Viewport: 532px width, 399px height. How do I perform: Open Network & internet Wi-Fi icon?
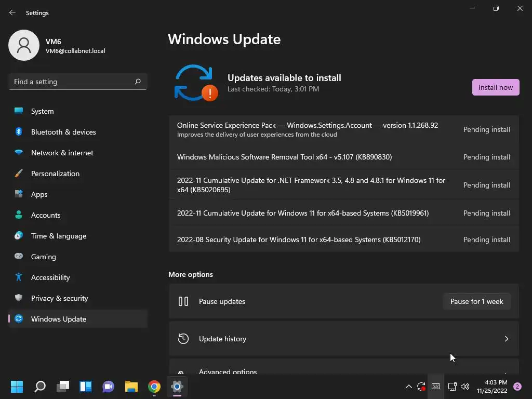point(19,152)
